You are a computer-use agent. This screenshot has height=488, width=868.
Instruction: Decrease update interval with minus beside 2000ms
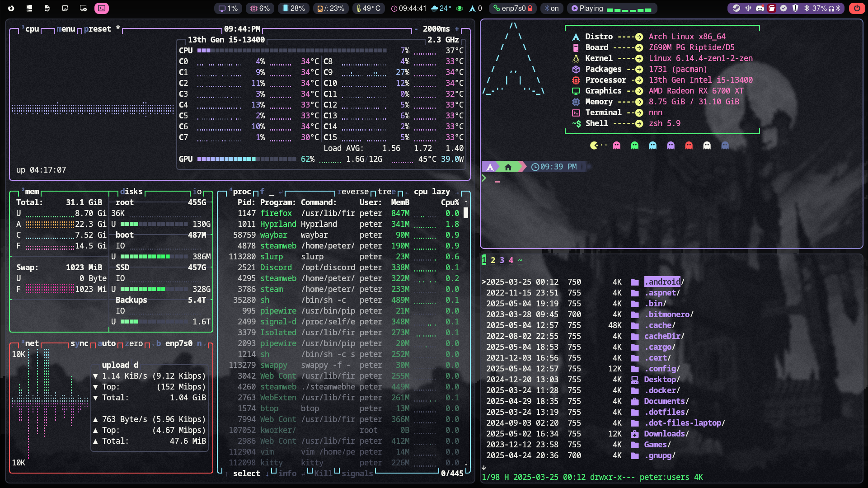pos(416,29)
